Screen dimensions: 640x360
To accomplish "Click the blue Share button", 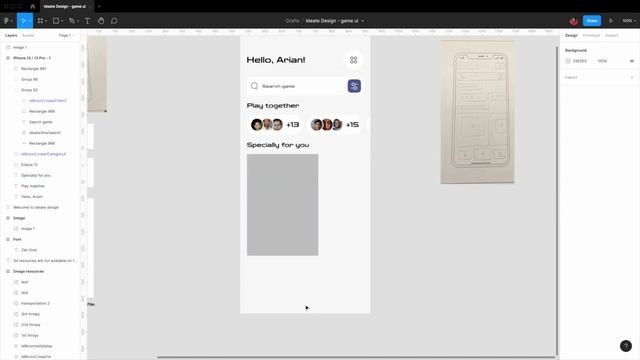I will pos(592,20).
